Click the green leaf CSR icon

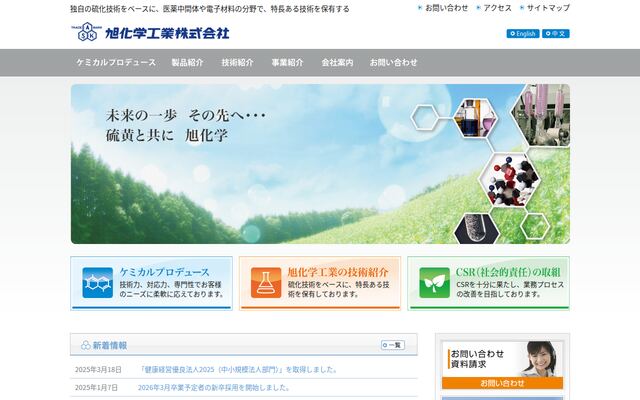tap(435, 283)
